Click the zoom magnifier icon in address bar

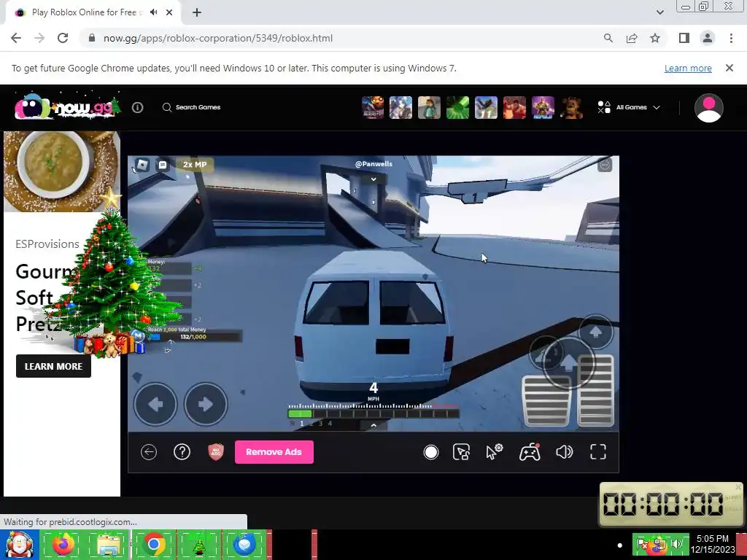[x=608, y=38]
